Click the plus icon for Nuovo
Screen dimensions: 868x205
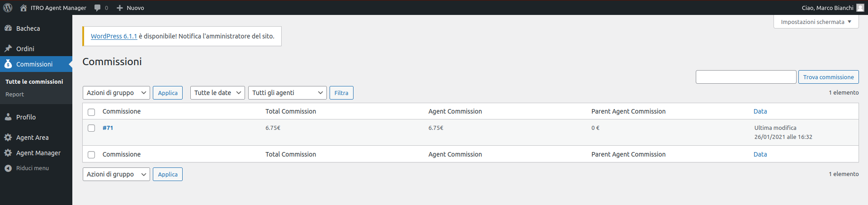click(x=120, y=8)
